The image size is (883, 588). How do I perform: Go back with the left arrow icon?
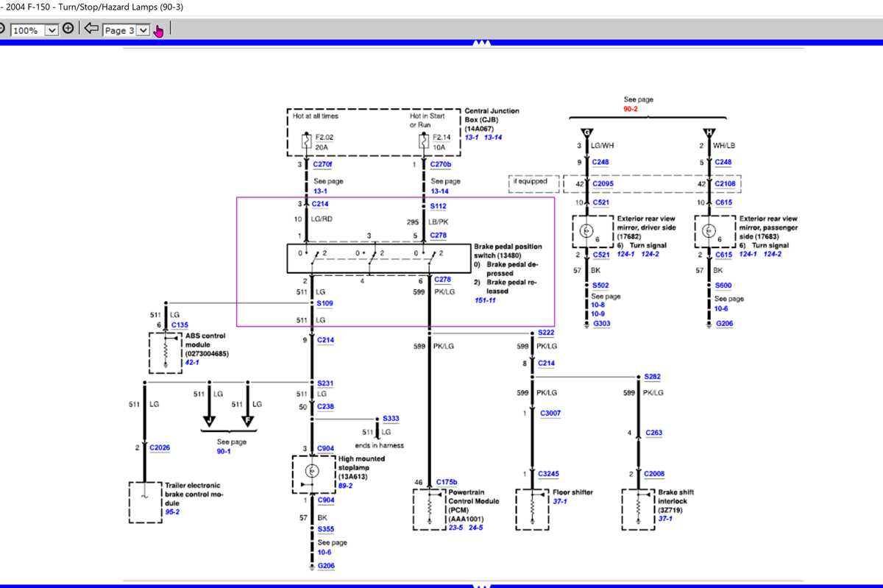91,29
